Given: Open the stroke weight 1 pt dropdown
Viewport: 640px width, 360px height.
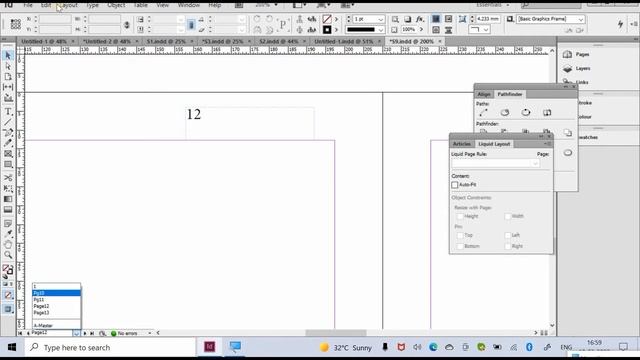Looking at the screenshot, I should (380, 19).
